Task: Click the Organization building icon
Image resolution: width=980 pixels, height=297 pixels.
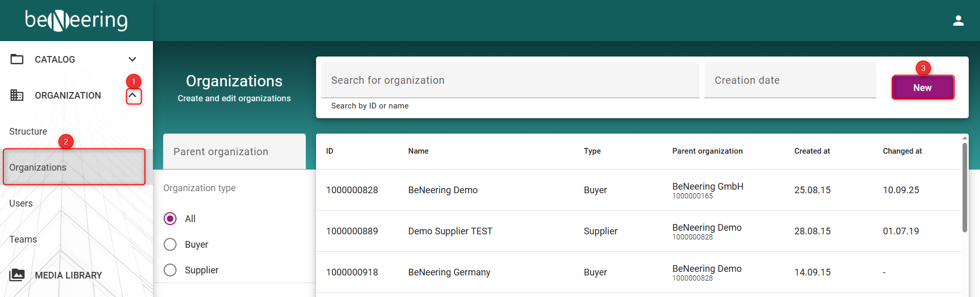Action: click(x=17, y=95)
